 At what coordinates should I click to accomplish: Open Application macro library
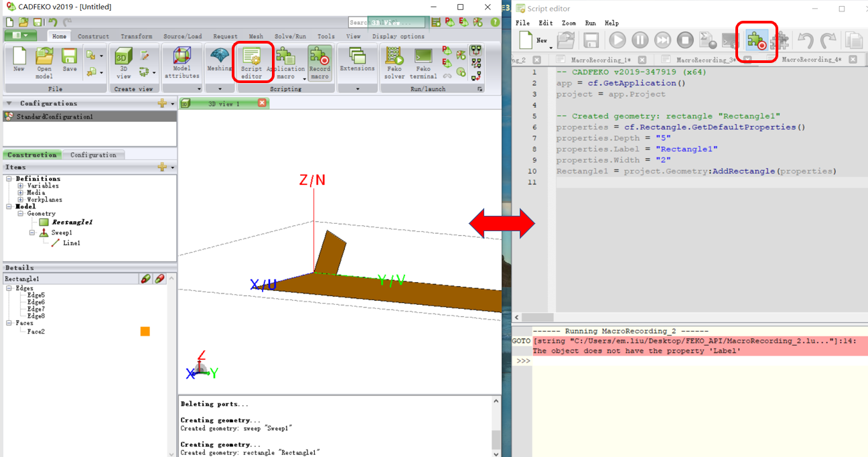coord(285,63)
